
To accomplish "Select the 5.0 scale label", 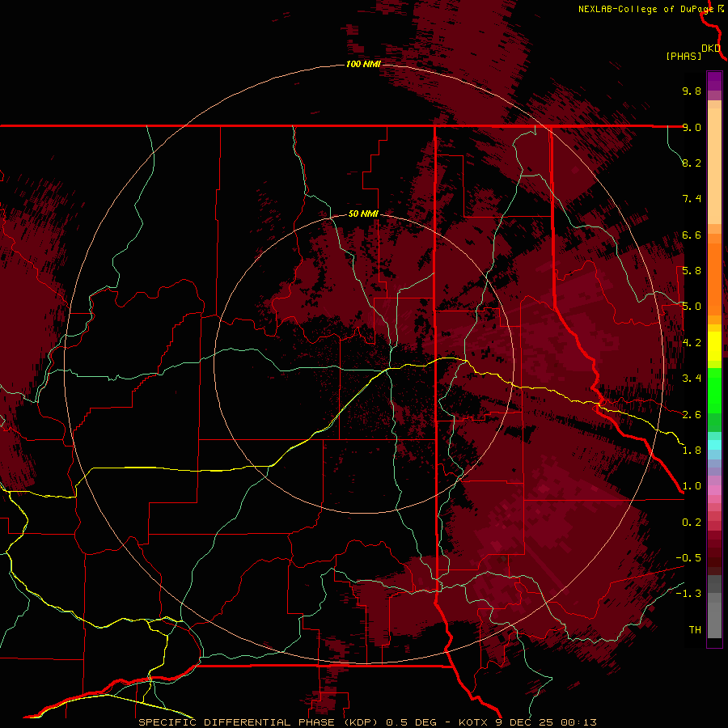I will tap(692, 307).
